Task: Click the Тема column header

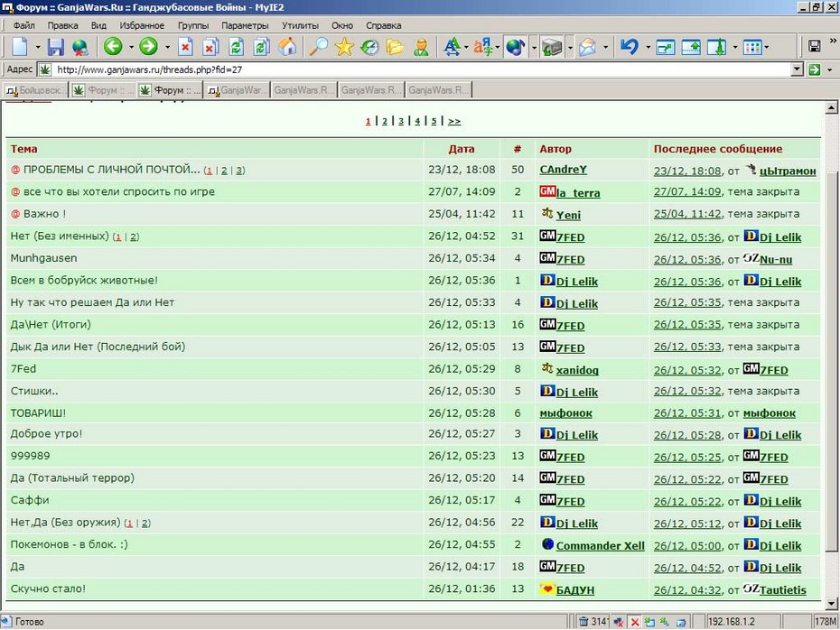Action: pyautogui.click(x=24, y=149)
